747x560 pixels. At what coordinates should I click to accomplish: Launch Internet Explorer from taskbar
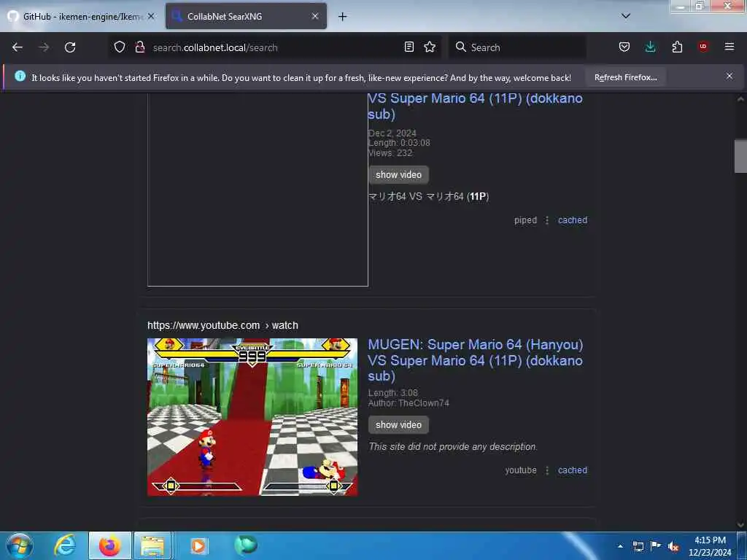tap(65, 545)
